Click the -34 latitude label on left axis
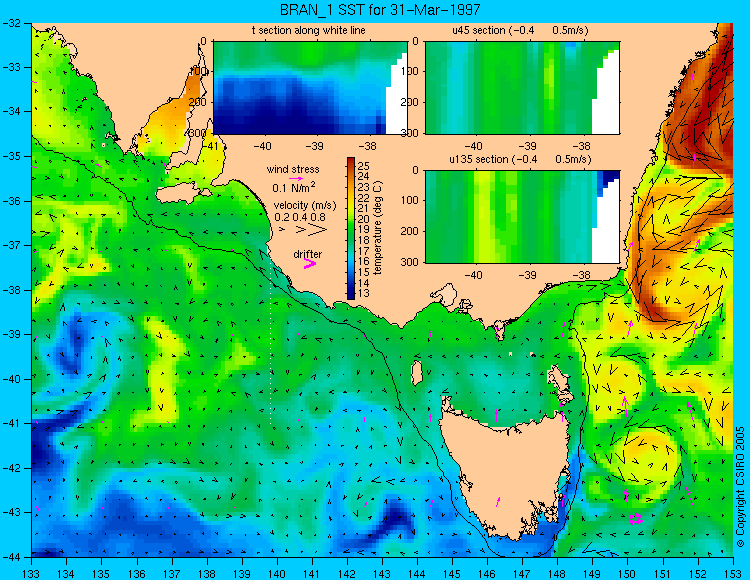The image size is (750, 580). point(11,111)
